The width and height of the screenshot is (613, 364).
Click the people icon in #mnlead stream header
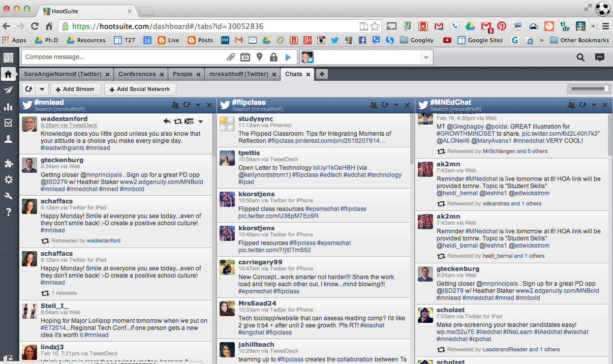point(176,105)
